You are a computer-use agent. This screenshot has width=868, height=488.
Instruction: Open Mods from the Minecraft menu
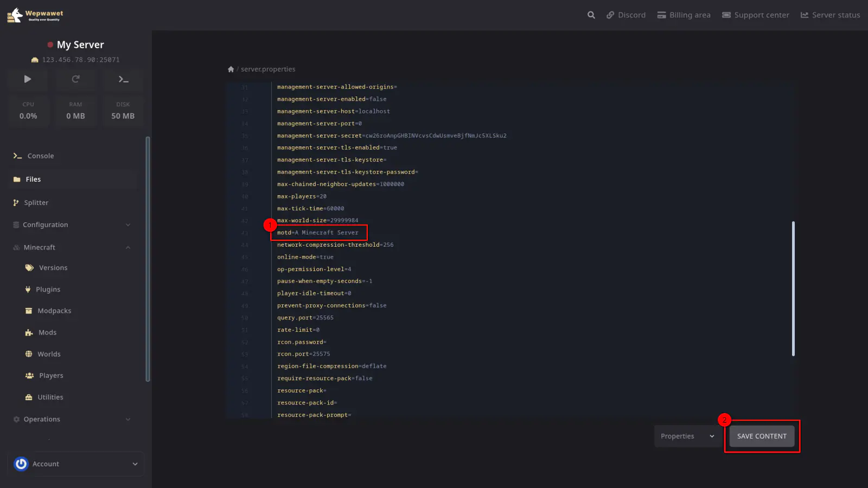(47, 332)
